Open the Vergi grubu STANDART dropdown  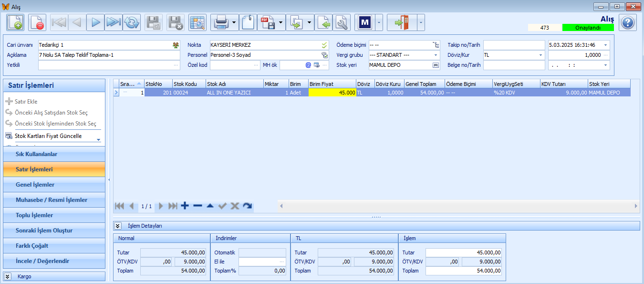[436, 55]
